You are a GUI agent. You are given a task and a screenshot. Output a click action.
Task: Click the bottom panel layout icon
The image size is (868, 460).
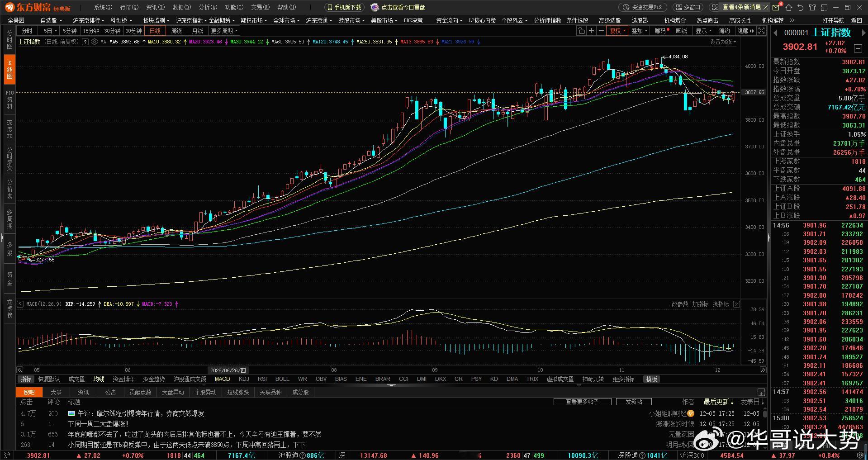tap(761, 392)
